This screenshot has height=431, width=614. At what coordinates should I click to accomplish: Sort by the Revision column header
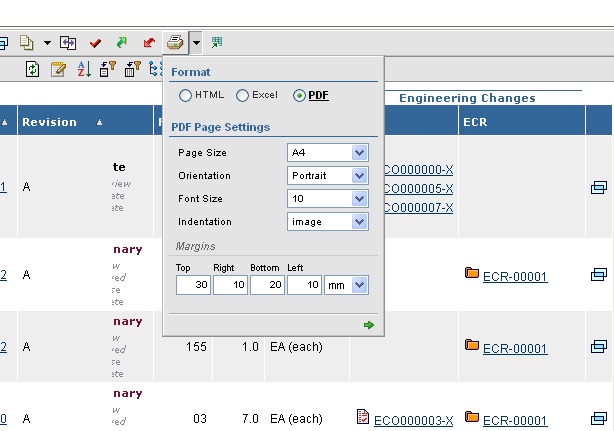[x=50, y=122]
